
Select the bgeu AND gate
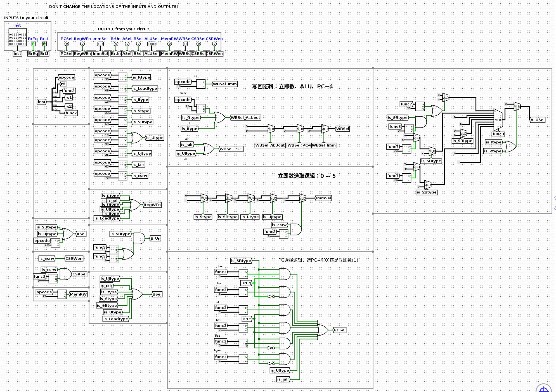pos(285,359)
